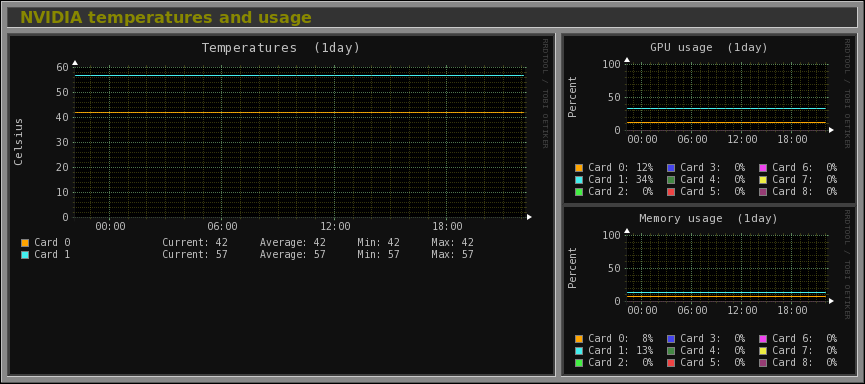The image size is (865, 384).
Task: Click the Temperatures (1day) graph title
Action: point(281,48)
